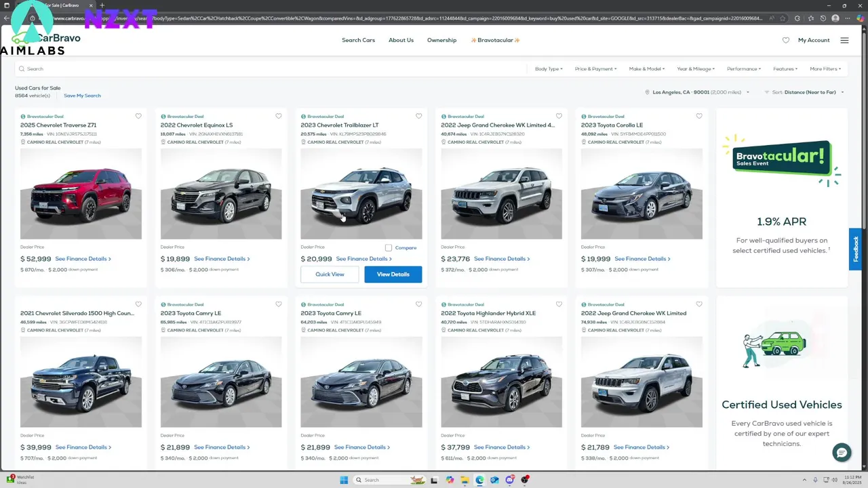
Task: Click the search magnifier icon
Action: click(x=22, y=68)
